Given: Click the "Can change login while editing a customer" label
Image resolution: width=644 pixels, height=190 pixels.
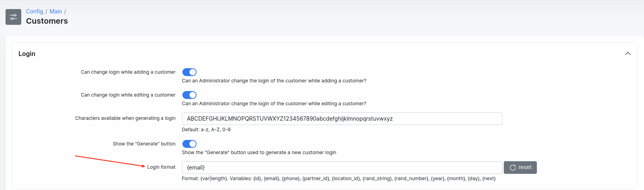Looking at the screenshot, I should tap(128, 95).
